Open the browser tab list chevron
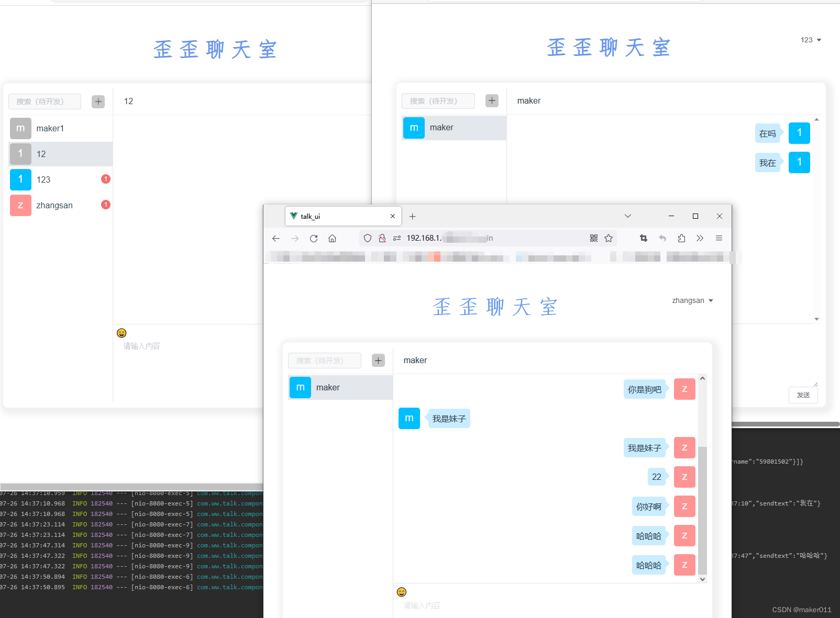840x618 pixels. [x=628, y=216]
